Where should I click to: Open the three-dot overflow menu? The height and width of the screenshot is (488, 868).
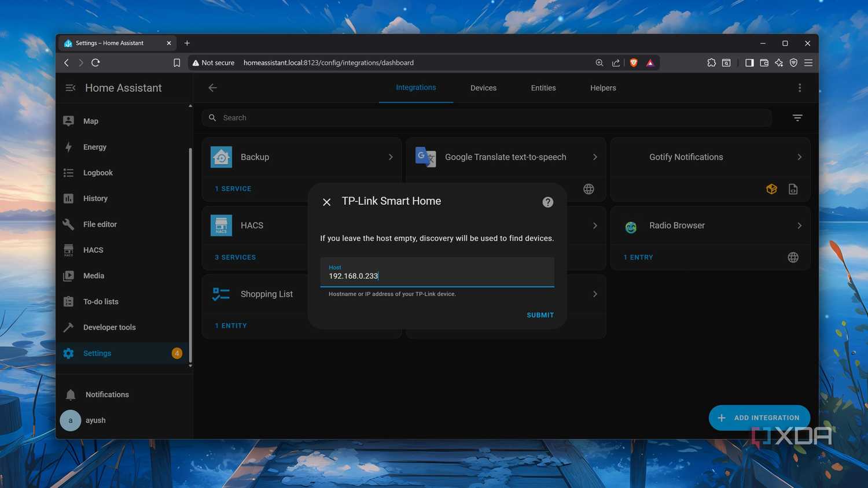tap(800, 88)
